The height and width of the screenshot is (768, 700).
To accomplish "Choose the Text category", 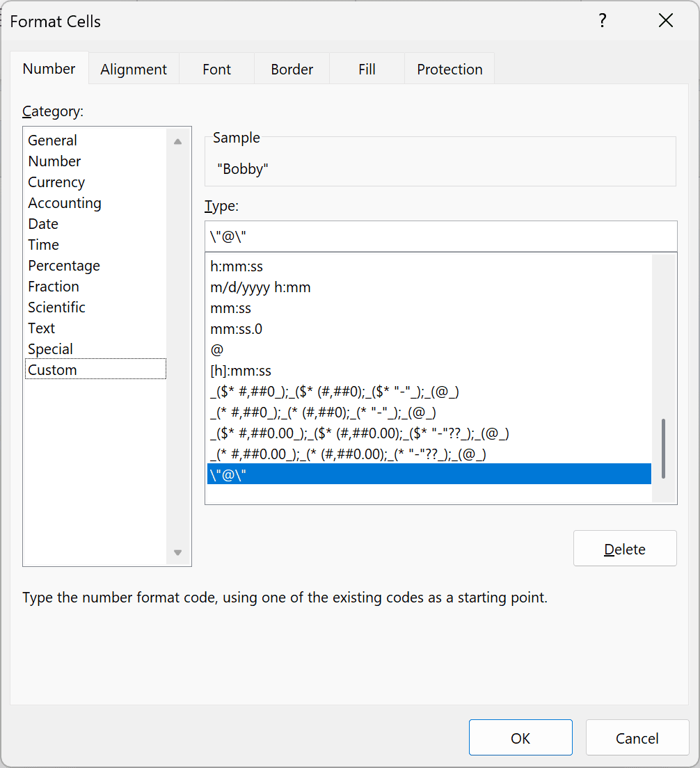I will pos(95,328).
